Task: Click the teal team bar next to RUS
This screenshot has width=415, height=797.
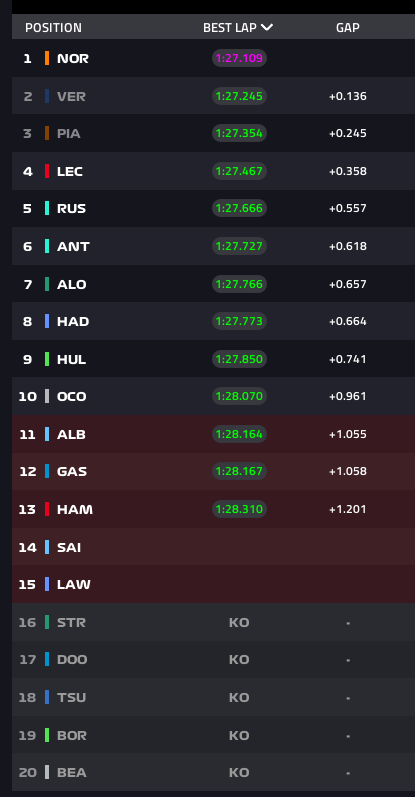Action: 47,208
